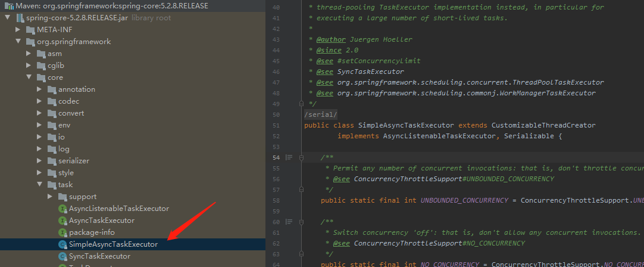
Task: Click the SimpleAsyncTaskExecutor class icon in tree
Action: coord(62,244)
